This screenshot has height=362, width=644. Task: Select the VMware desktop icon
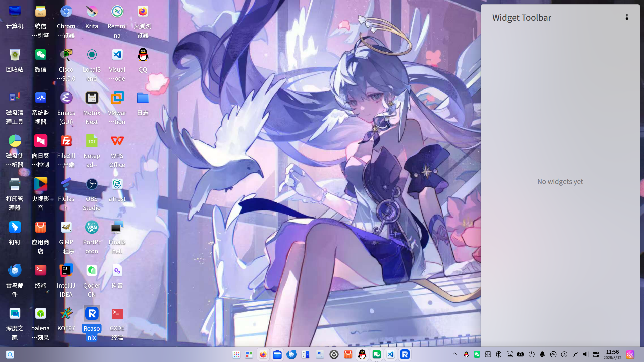coord(117,98)
